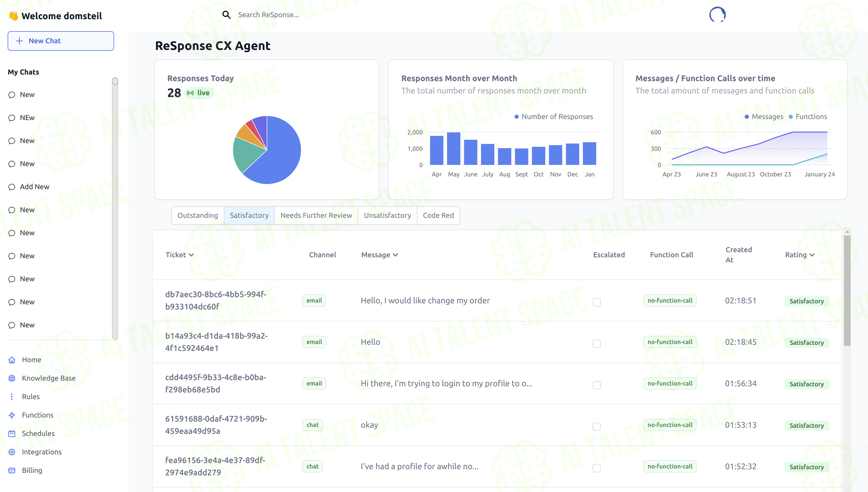Click the email badge on Hello ticket
The width and height of the screenshot is (868, 492).
tap(314, 342)
